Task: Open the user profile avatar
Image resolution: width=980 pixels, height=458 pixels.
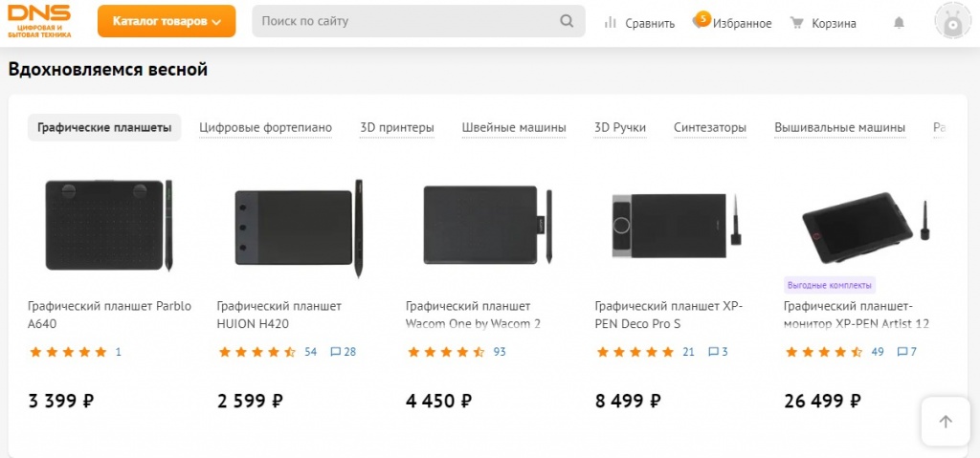Action: [x=952, y=23]
